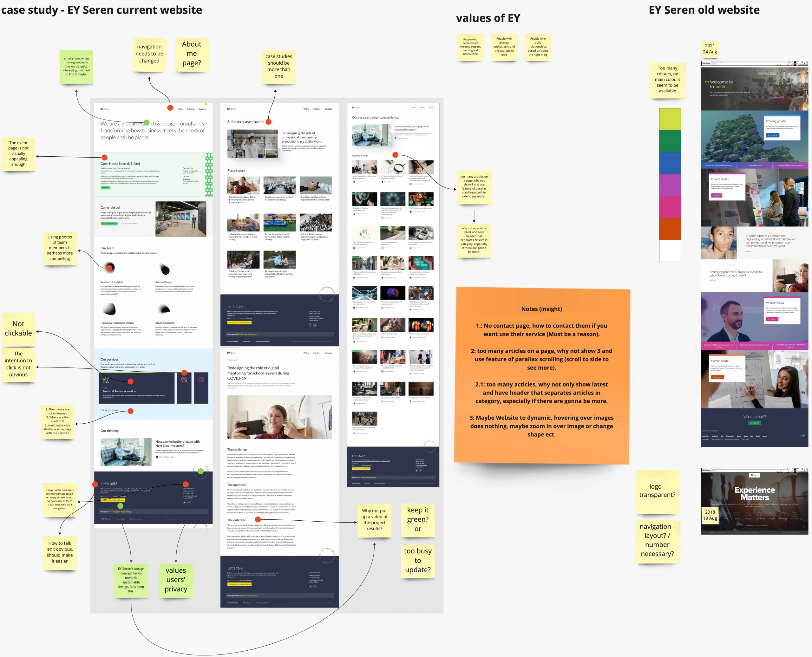
Task: Select the '2021 24 Aug' date label
Action: (710, 49)
